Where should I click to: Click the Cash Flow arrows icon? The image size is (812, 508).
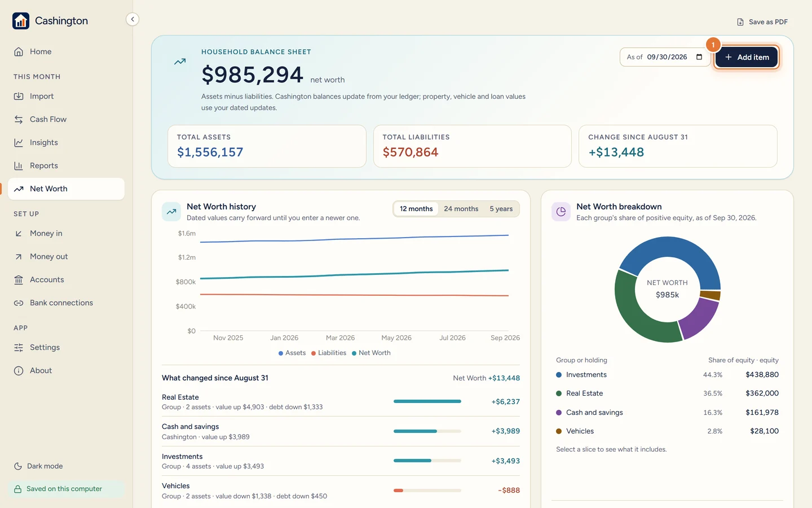(x=19, y=120)
